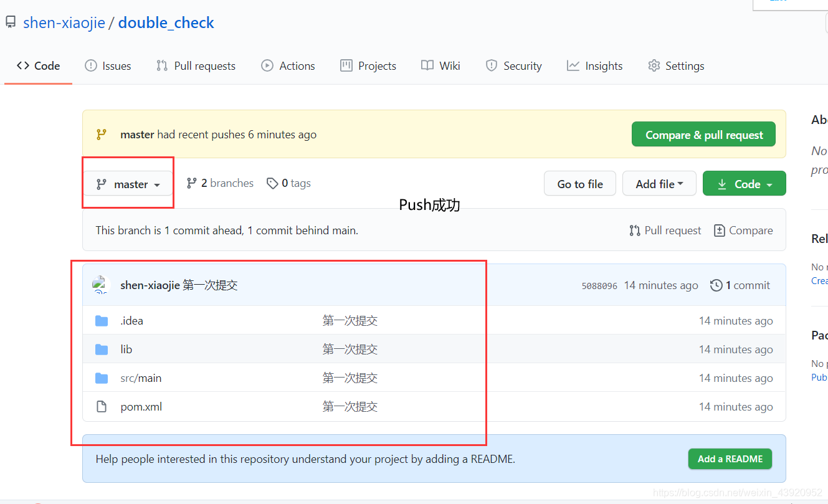Click the Settings gear icon
828x504 pixels.
tap(654, 65)
